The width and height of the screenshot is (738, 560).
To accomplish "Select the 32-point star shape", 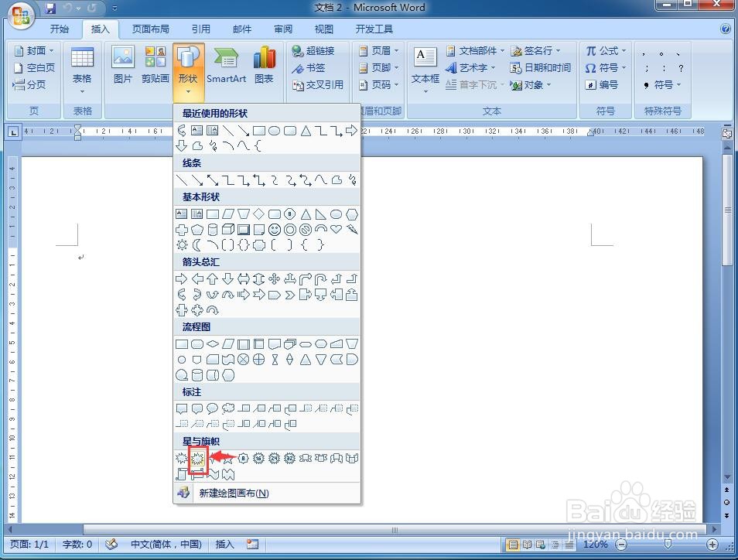I will point(290,458).
